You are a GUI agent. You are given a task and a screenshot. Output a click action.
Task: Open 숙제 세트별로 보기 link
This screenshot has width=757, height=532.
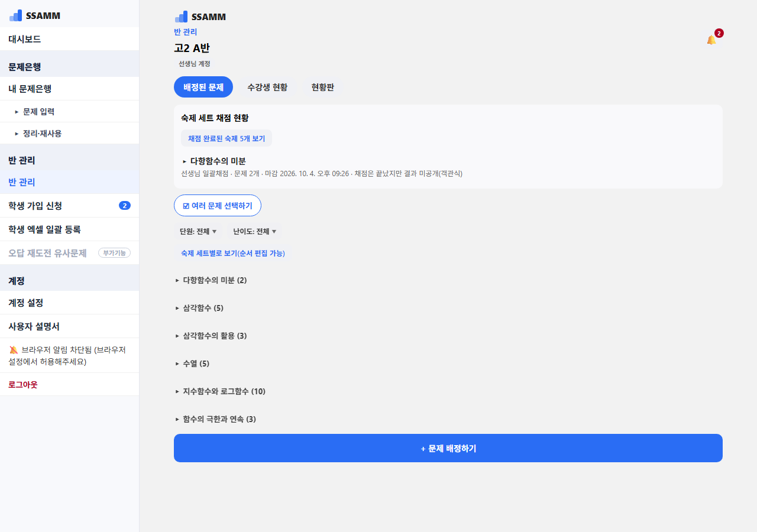point(233,253)
